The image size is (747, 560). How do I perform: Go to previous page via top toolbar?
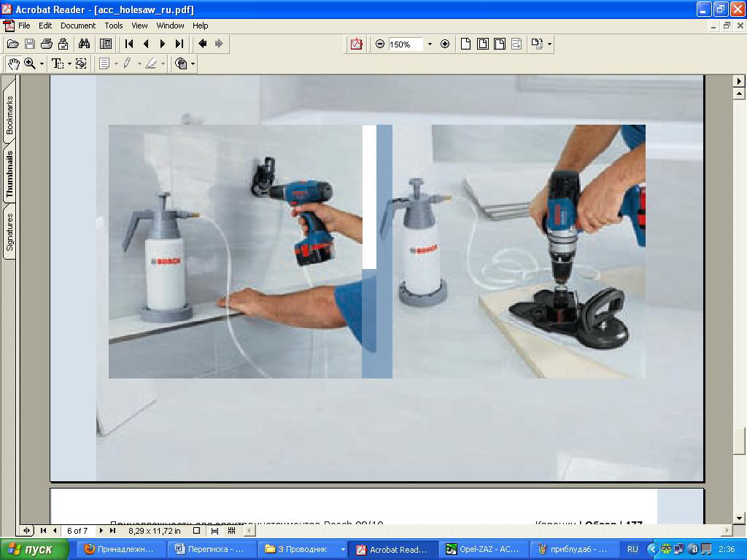click(x=146, y=44)
